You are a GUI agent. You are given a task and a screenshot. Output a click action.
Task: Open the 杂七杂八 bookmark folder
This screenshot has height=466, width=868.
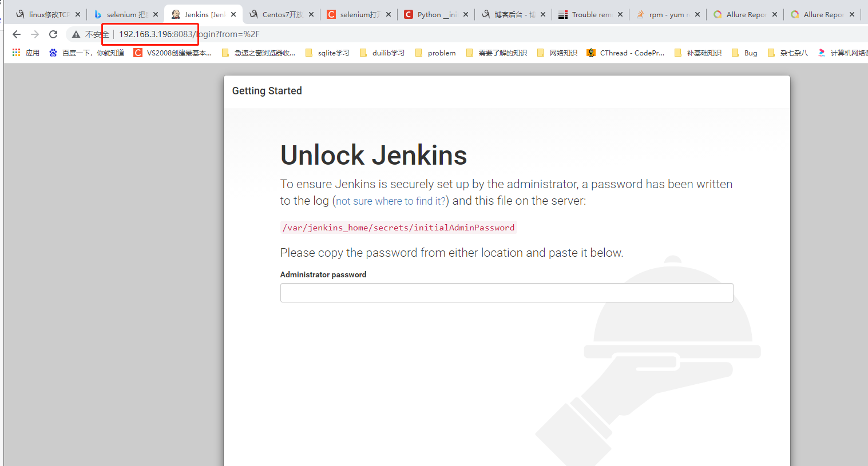click(x=788, y=53)
